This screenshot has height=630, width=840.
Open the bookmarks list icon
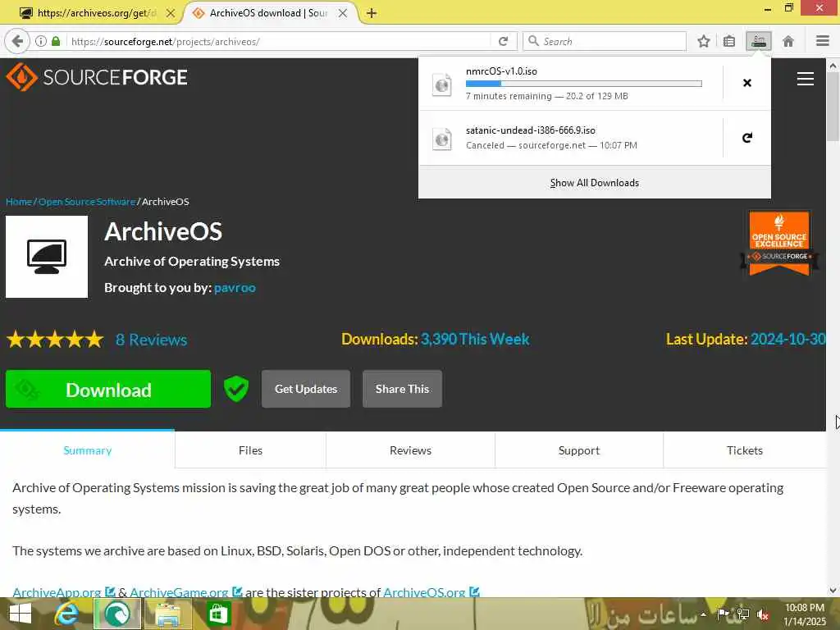tap(729, 41)
